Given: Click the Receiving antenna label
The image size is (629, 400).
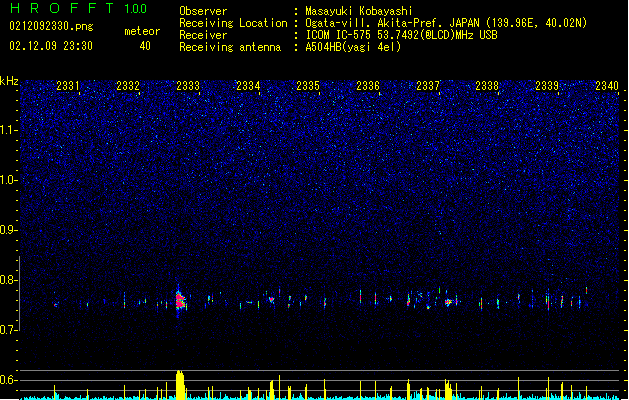Looking at the screenshot, I should coord(230,47).
